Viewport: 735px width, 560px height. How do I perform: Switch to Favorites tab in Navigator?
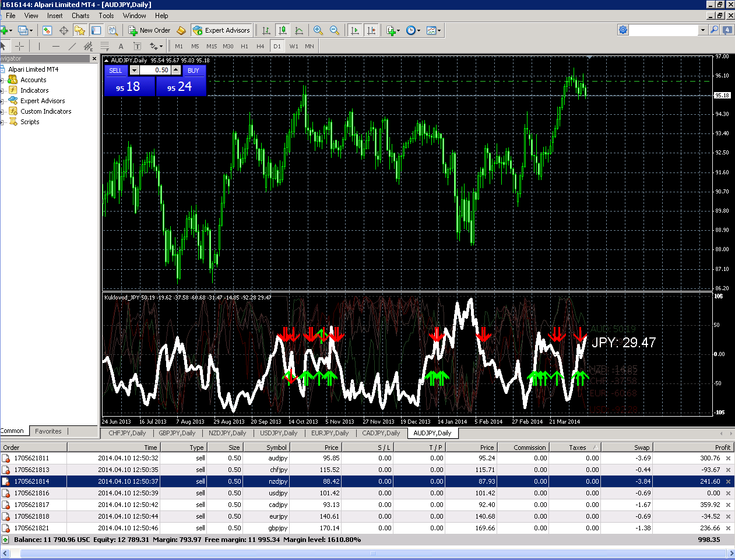coord(48,431)
